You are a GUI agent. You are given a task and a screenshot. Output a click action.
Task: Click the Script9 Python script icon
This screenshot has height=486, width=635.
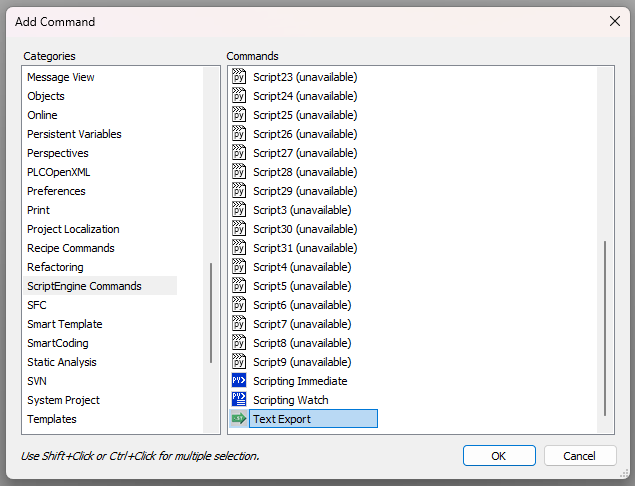[x=239, y=362]
